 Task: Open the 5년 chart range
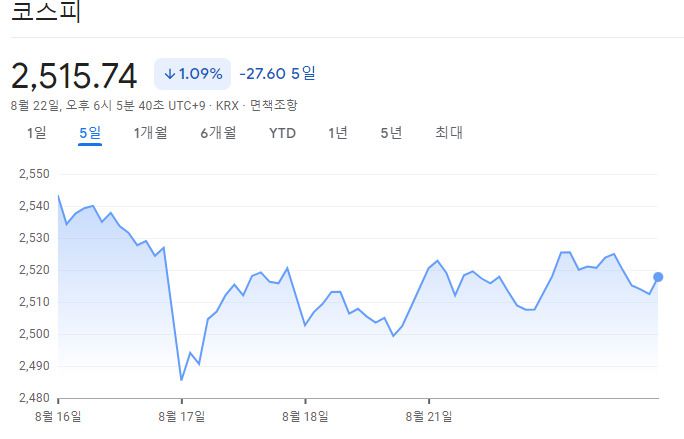391,133
